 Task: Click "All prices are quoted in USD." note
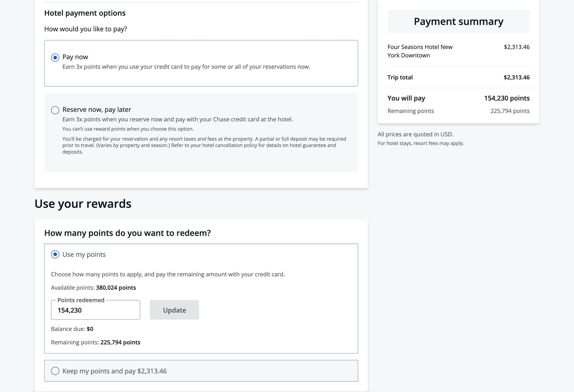point(415,134)
